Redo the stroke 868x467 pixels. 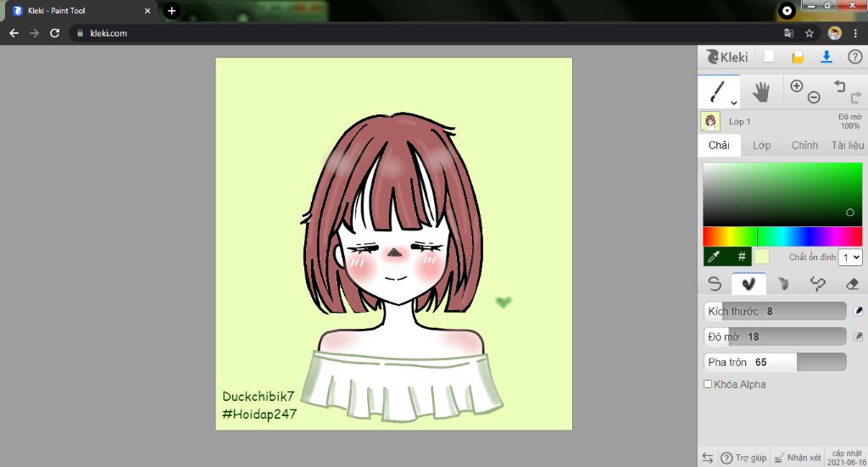point(856,97)
